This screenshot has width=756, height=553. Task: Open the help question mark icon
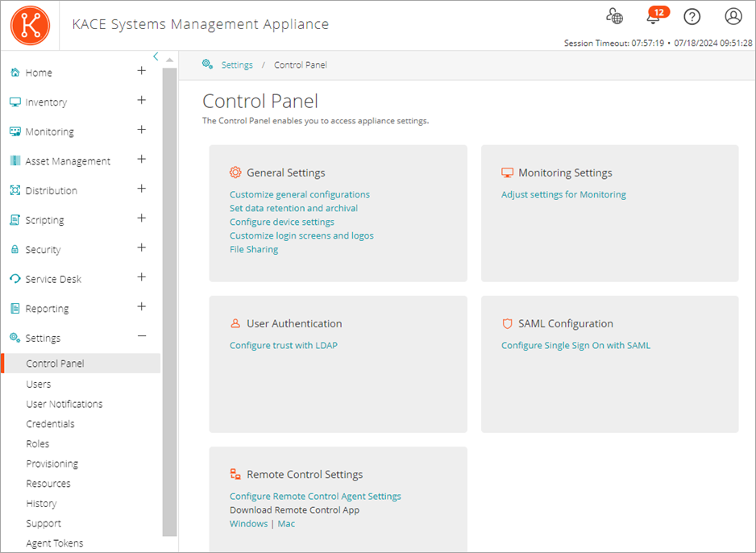coord(691,17)
